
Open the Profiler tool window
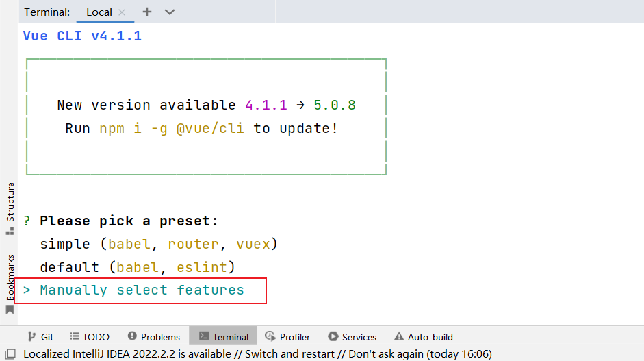[x=287, y=337]
